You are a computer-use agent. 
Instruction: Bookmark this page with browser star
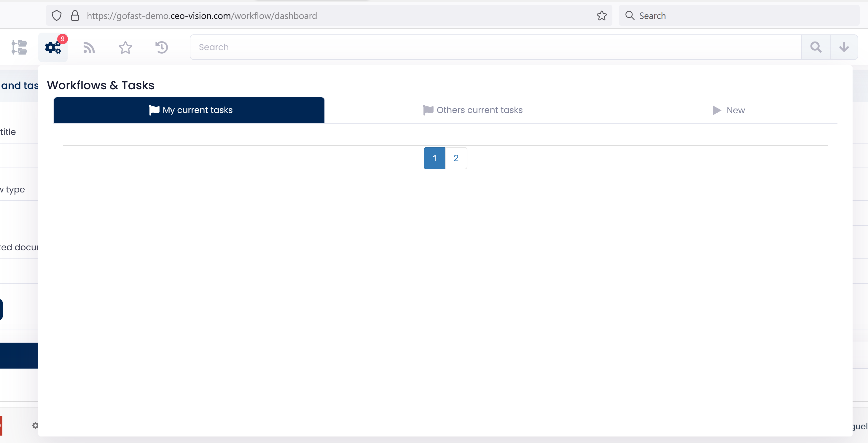(x=601, y=15)
